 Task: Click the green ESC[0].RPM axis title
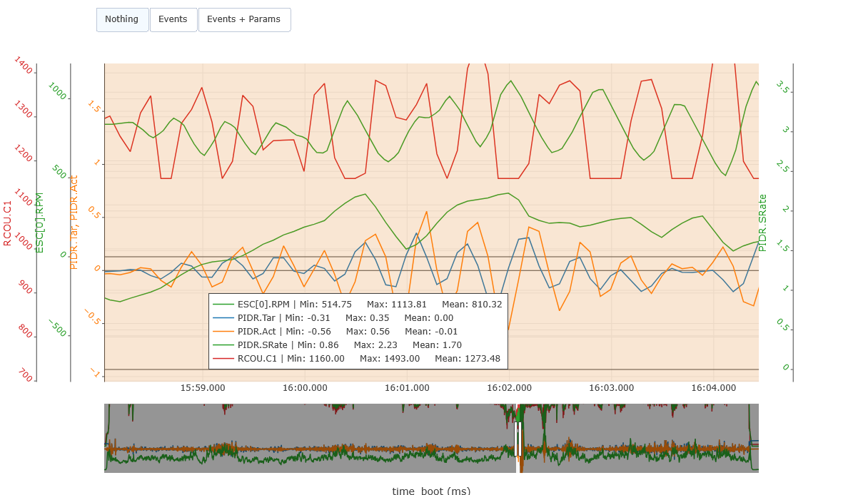pyautogui.click(x=40, y=223)
